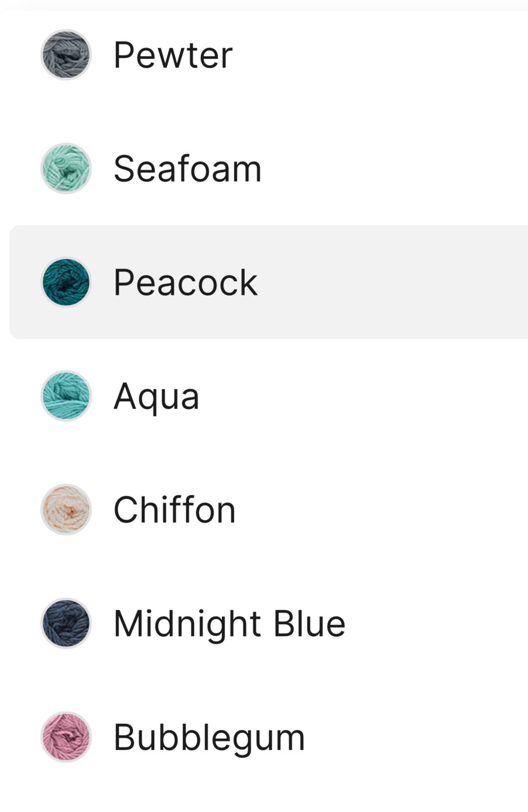Switch the color to Midnight Blue
The width and height of the screenshot is (528, 812).
pos(306,623)
